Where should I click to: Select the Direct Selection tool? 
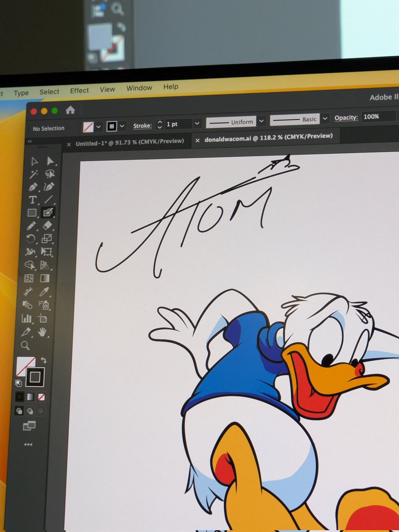[x=50, y=161]
